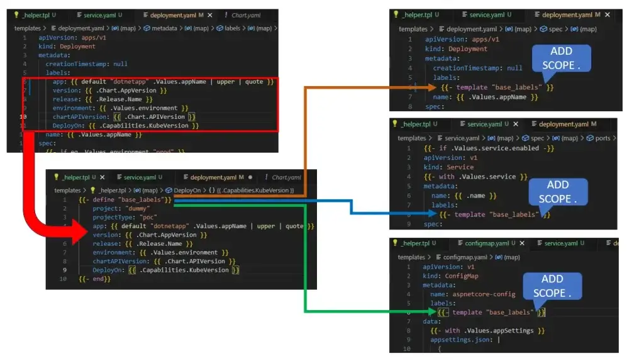This screenshot has height=361, width=644.
Task: Open the _helper.tpl tab in the deployment editor with the spec breadcrumb
Action: pos(416,14)
